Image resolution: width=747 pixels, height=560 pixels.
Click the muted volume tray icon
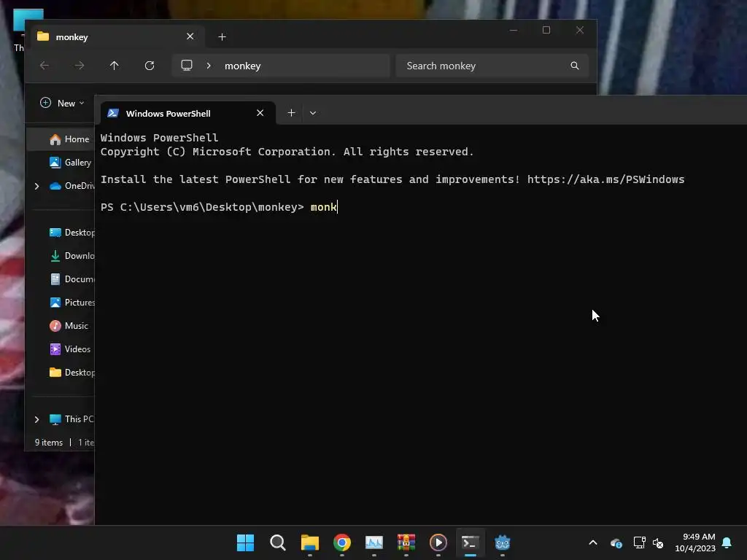(658, 542)
